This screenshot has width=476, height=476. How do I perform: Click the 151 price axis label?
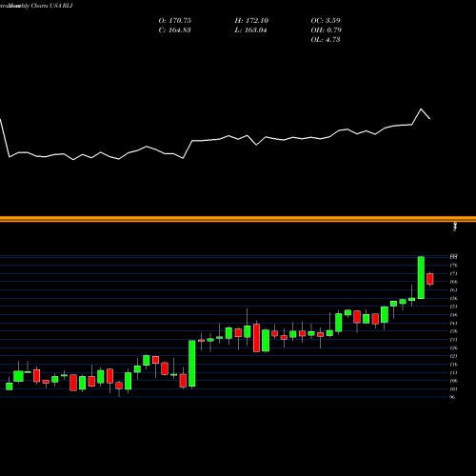pos(454,307)
